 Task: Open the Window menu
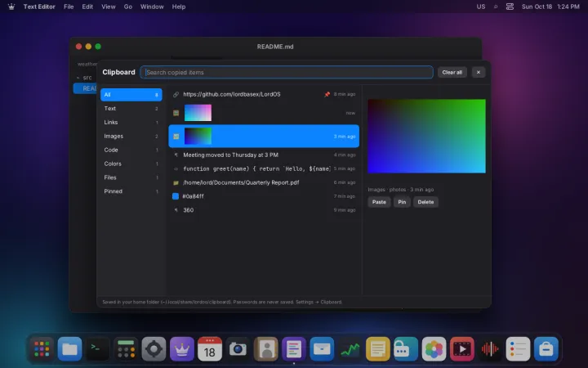point(152,7)
